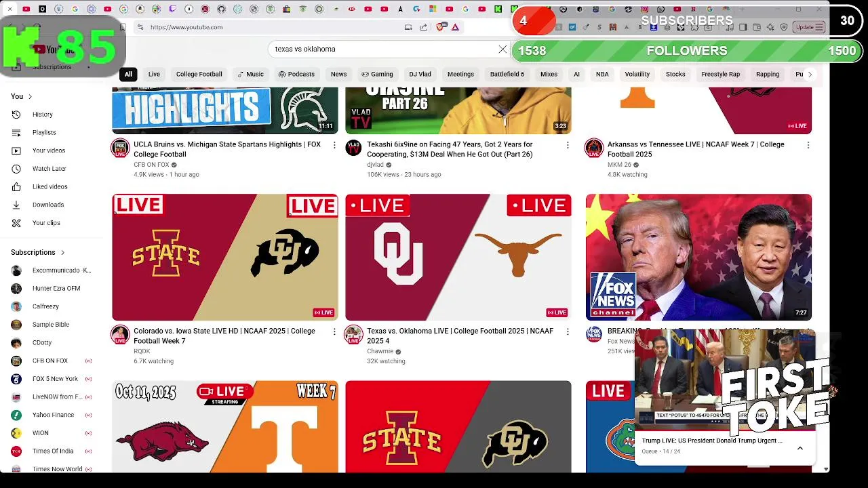Select the All filter chip

pyautogui.click(x=128, y=75)
